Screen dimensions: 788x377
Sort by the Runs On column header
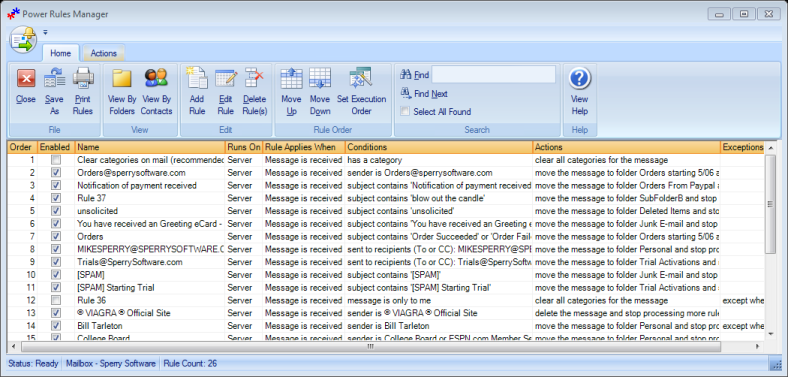tap(244, 147)
